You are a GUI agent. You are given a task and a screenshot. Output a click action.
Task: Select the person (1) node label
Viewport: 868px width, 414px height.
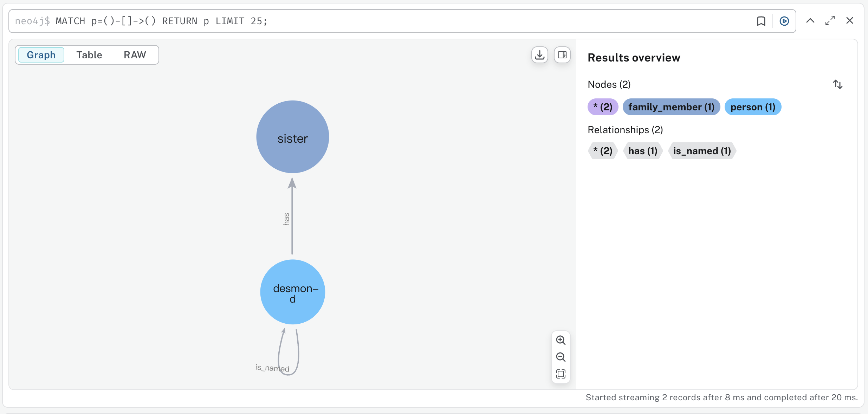[753, 107]
